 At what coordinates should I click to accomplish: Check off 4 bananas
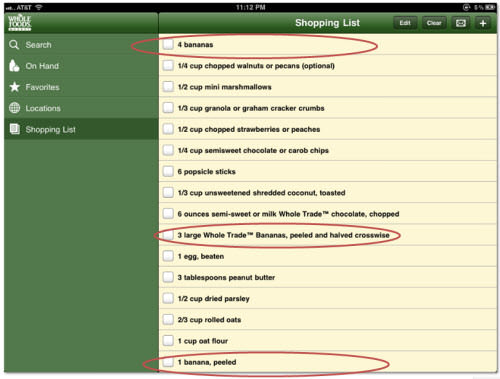[168, 44]
